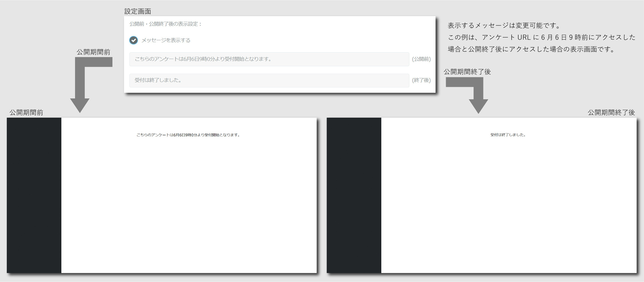Click the 公開前・公開終了後の表示設定 heading
This screenshot has width=644, height=282.
165,24
